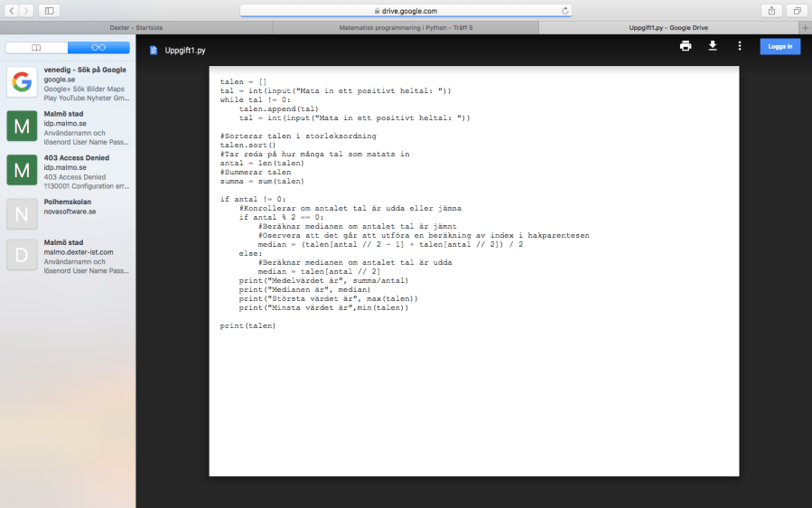Toggle the Safari sidebar button
The height and width of the screenshot is (508, 812).
pyautogui.click(x=49, y=11)
